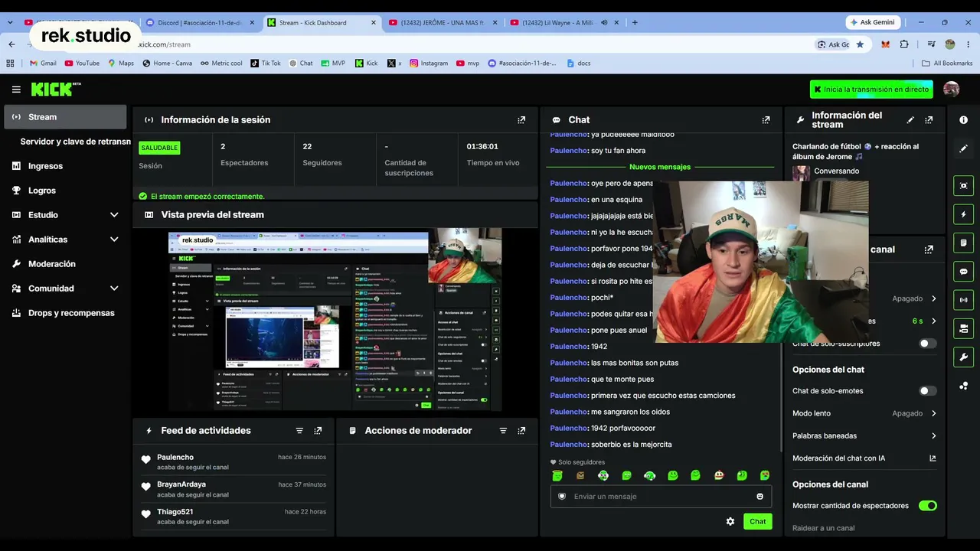980x551 pixels.
Task: Toggle Chat de solo-suscriptores switch
Action: point(928,344)
